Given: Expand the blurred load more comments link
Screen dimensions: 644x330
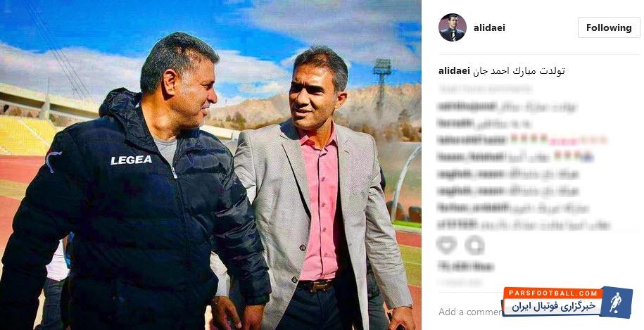Looking at the screenshot, I should 485,88.
